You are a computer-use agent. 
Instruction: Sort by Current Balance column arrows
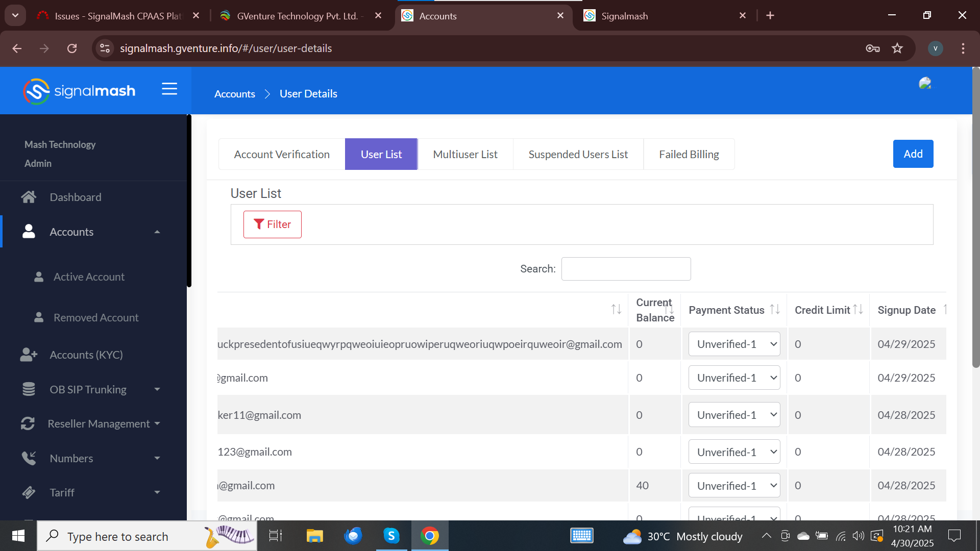pyautogui.click(x=669, y=309)
